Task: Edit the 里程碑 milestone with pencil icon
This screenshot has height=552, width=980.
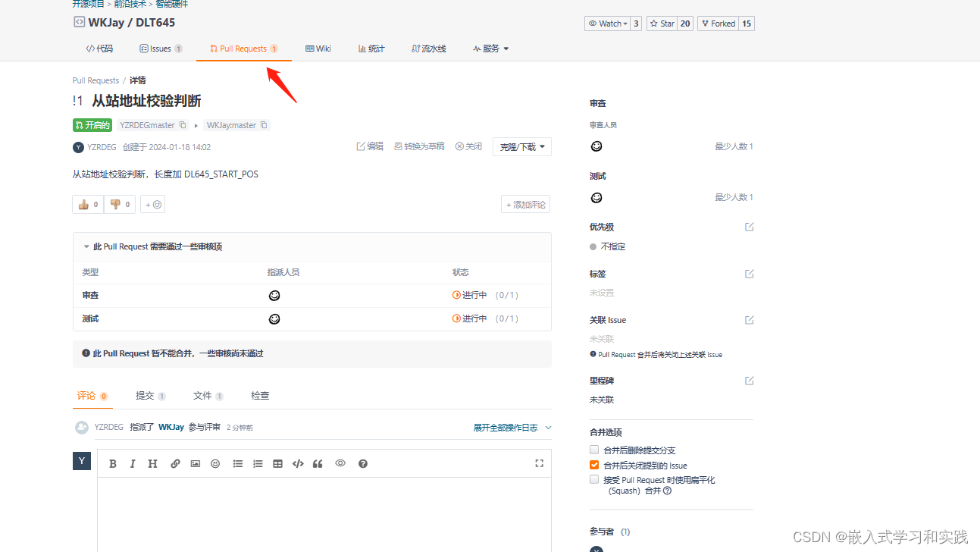Action: point(750,381)
